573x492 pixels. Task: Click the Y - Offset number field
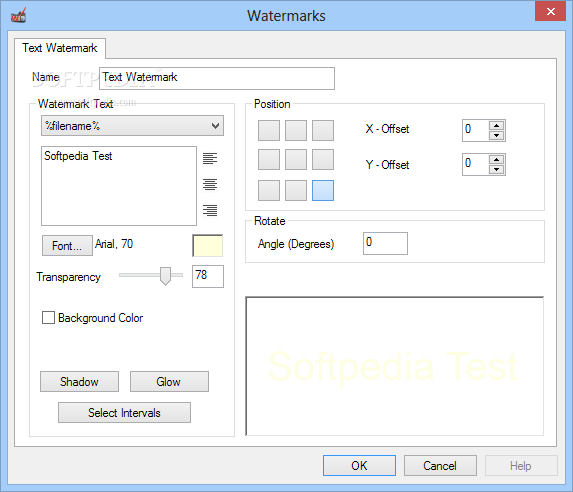[x=475, y=164]
